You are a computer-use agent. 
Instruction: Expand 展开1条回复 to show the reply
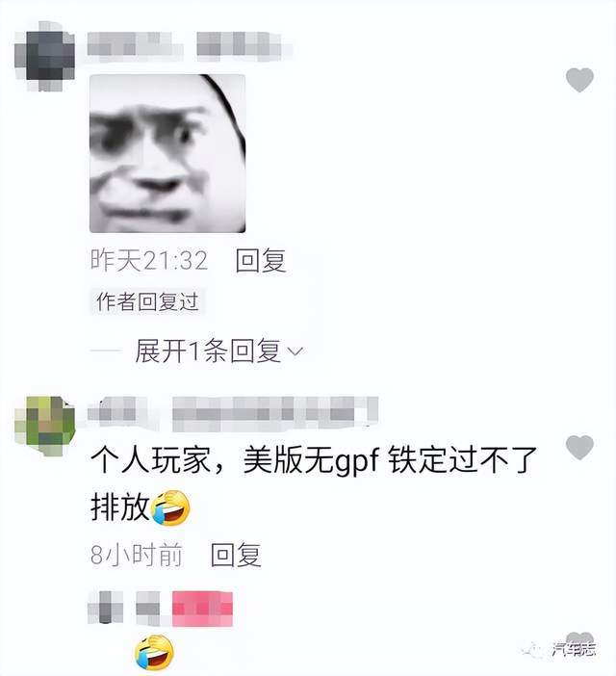tap(208, 351)
